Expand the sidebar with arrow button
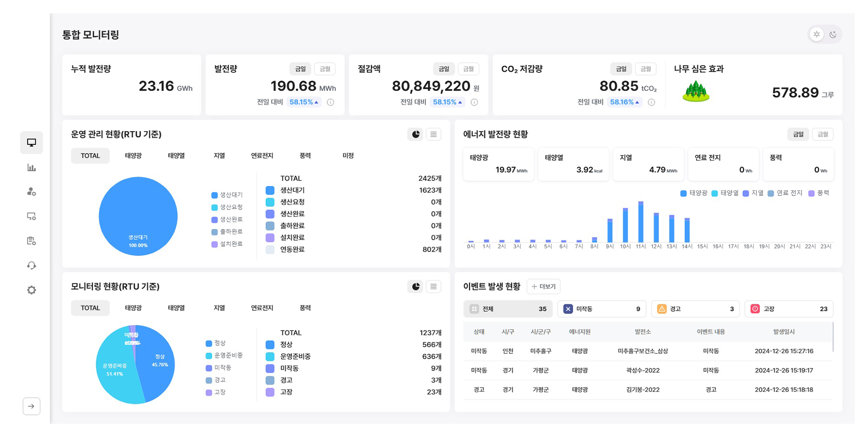This screenshot has height=437, width=868. 31,406
